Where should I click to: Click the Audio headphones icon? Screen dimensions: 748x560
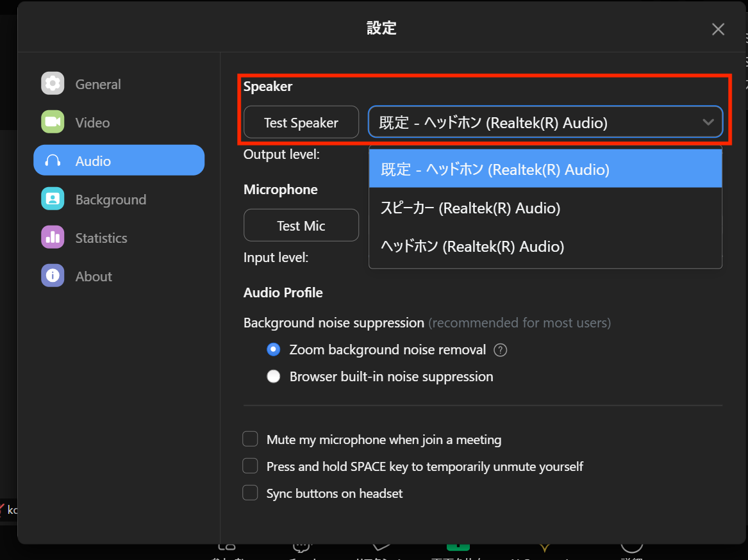53,161
